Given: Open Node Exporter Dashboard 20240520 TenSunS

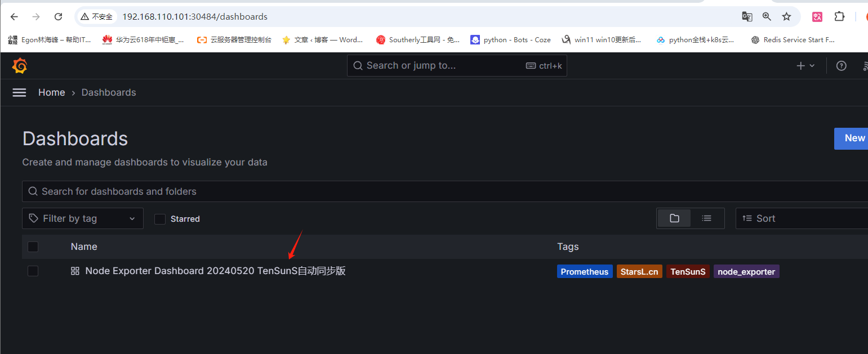Looking at the screenshot, I should pos(215,271).
